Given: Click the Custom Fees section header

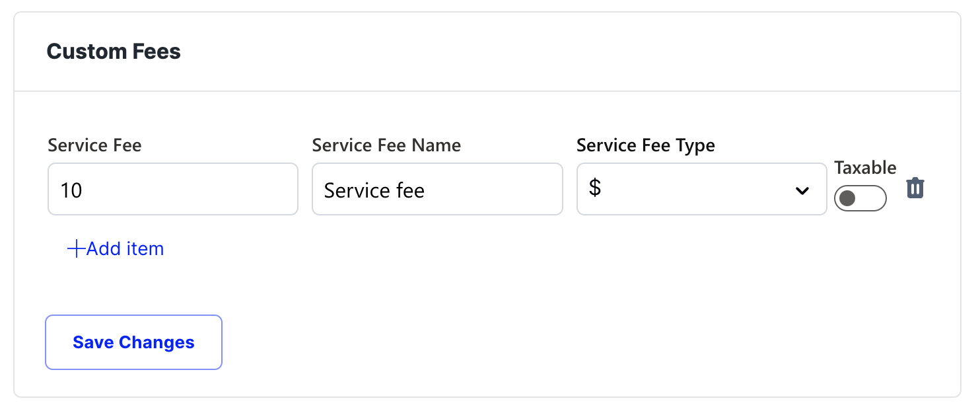Looking at the screenshot, I should coord(114,52).
